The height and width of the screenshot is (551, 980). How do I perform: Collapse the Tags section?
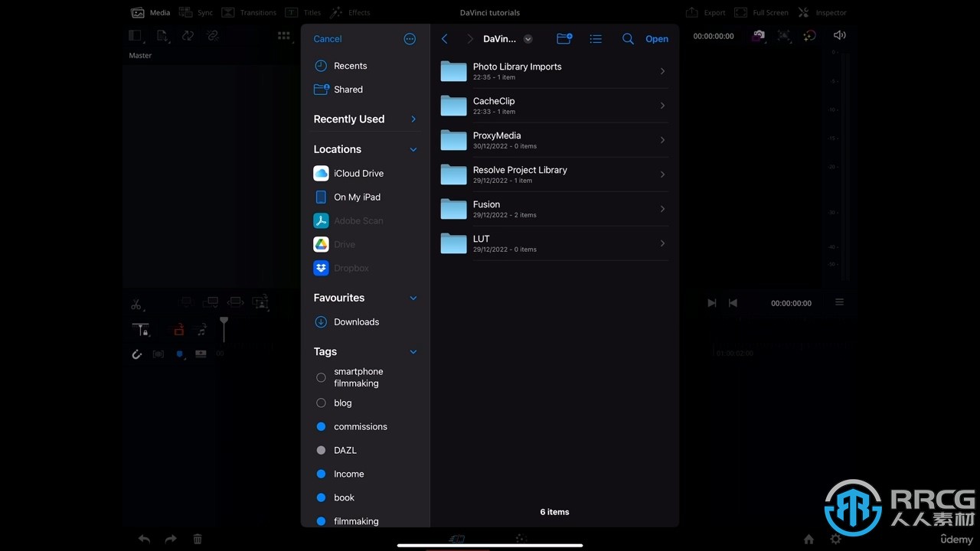413,352
